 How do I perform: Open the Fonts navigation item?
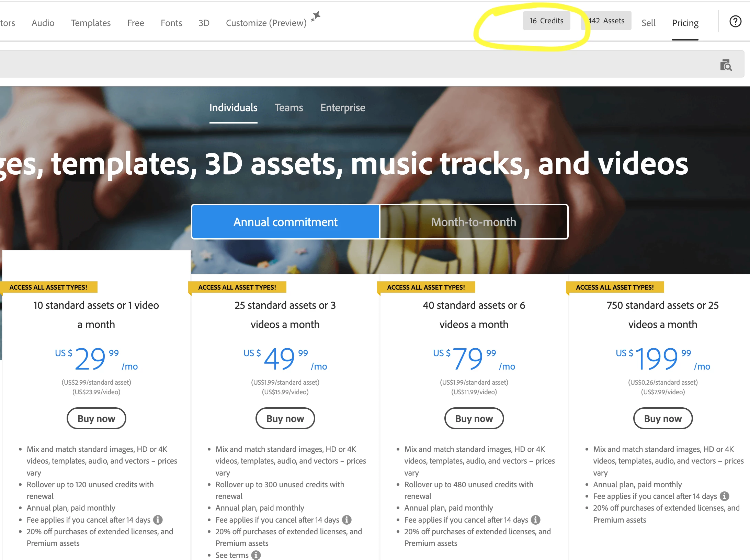[x=171, y=23]
